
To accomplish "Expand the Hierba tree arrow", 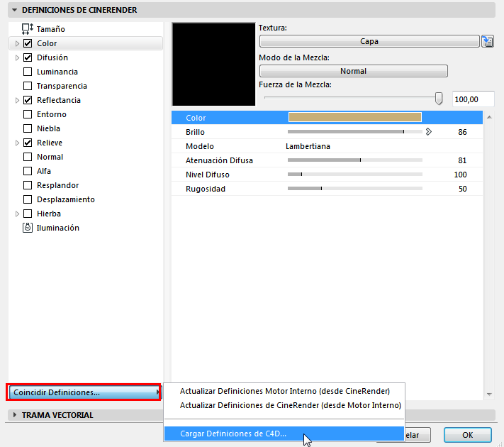I will tap(17, 214).
